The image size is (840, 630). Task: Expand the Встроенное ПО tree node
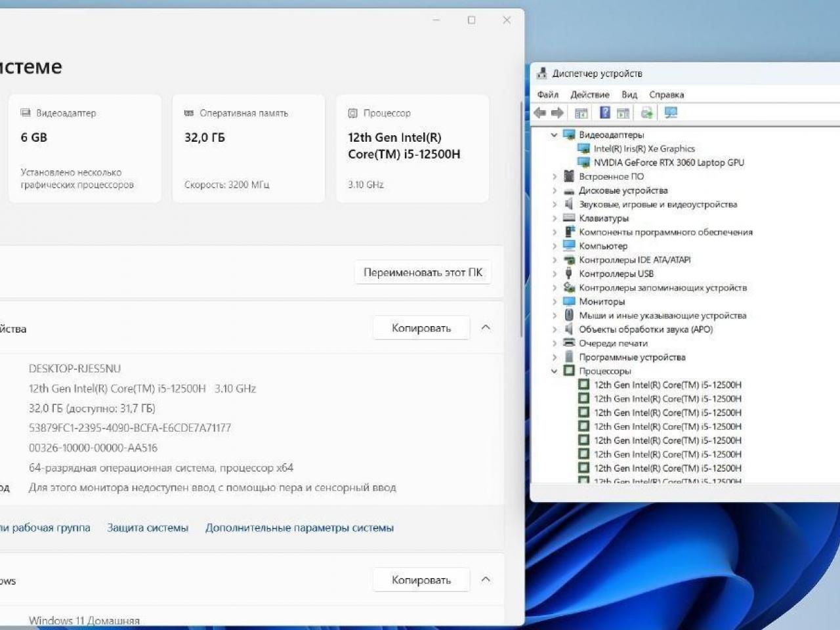(555, 176)
